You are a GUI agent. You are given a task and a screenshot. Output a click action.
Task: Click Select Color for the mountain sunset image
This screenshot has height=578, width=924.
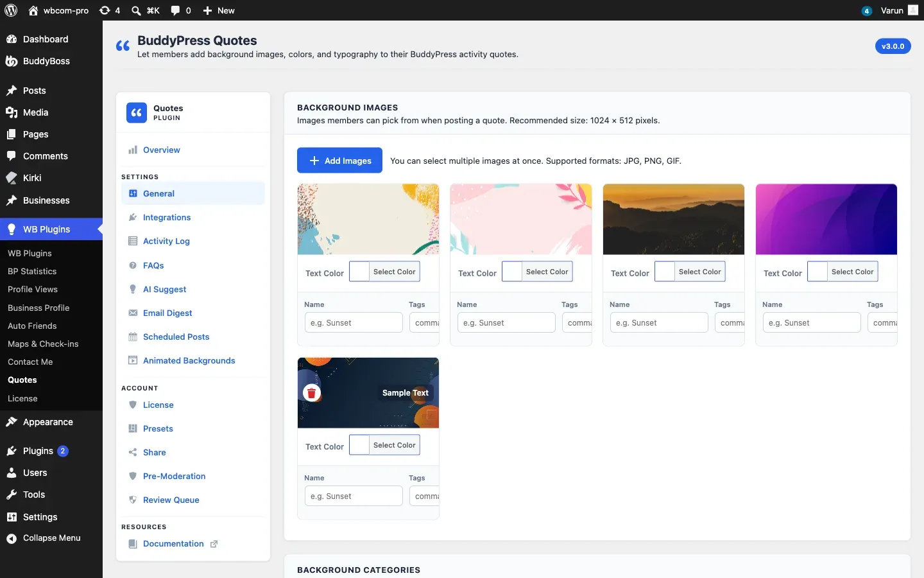point(699,272)
